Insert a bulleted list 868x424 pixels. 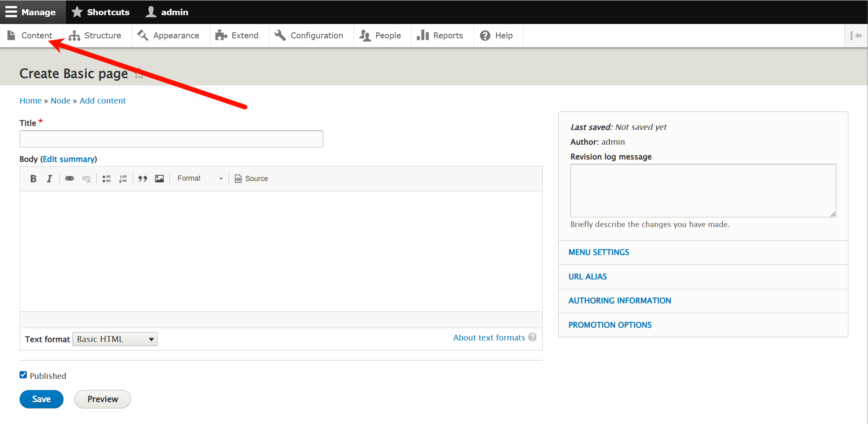coord(106,179)
